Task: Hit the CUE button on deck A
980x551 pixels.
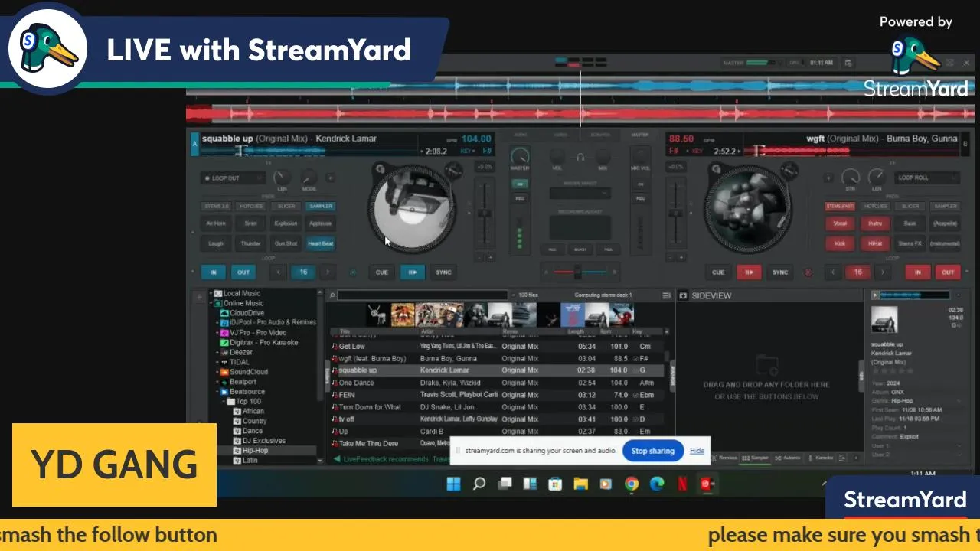Action: coord(382,272)
